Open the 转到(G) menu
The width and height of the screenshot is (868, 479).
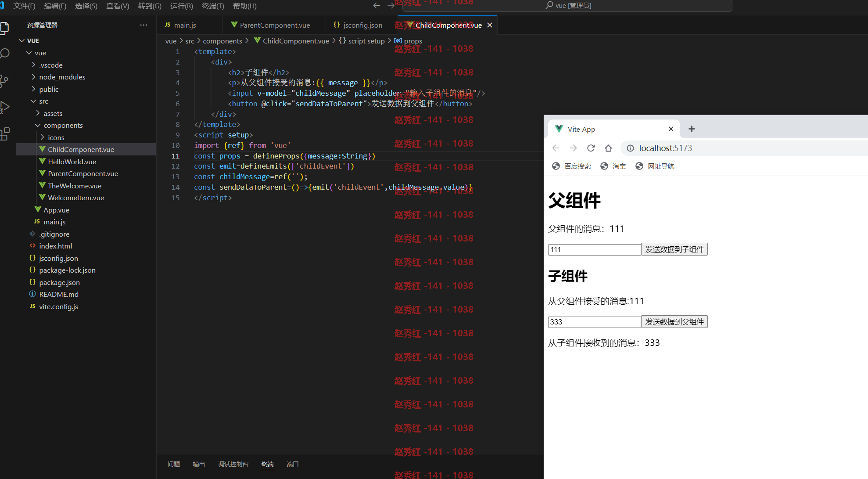pyautogui.click(x=150, y=6)
